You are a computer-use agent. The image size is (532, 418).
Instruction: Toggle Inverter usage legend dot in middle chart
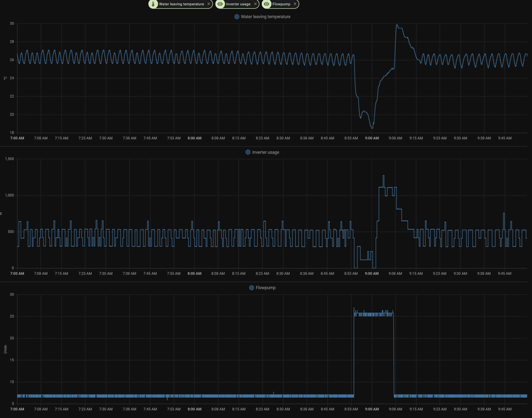(x=247, y=152)
